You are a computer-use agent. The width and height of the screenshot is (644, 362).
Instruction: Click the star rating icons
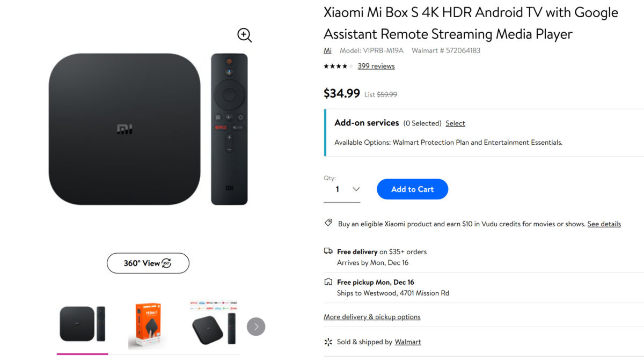coord(338,67)
